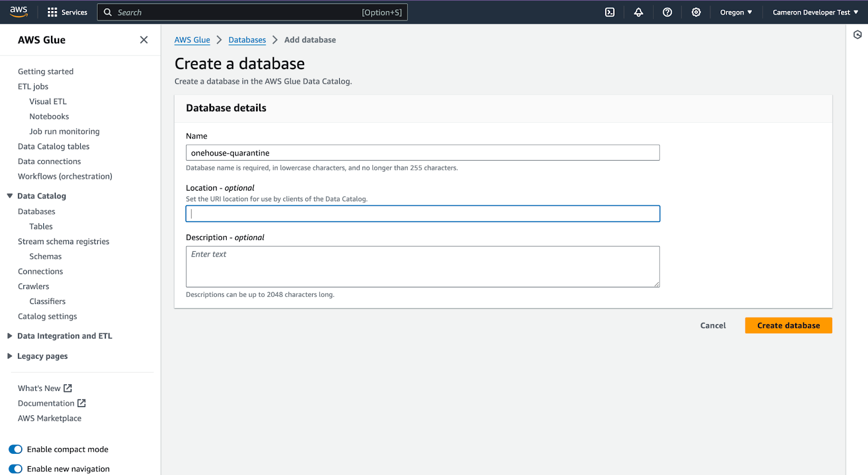Expand Data Integration and ETL section
The image size is (868, 475).
[10, 336]
